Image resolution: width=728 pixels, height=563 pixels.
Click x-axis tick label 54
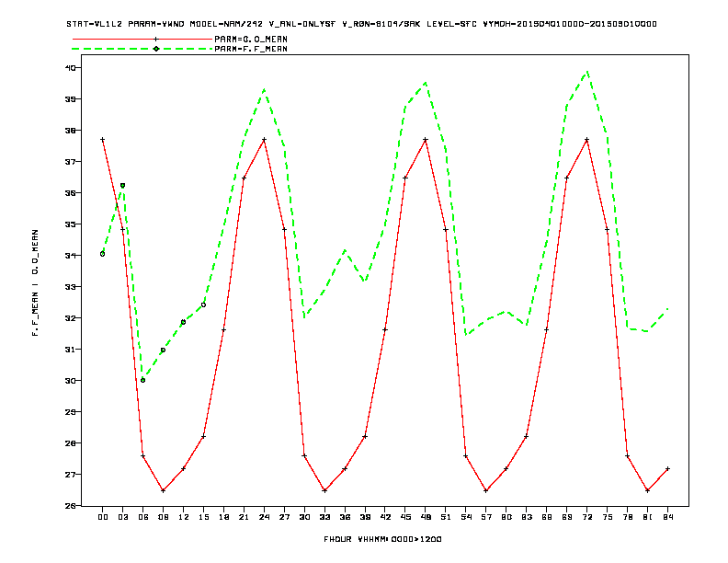pos(466,517)
